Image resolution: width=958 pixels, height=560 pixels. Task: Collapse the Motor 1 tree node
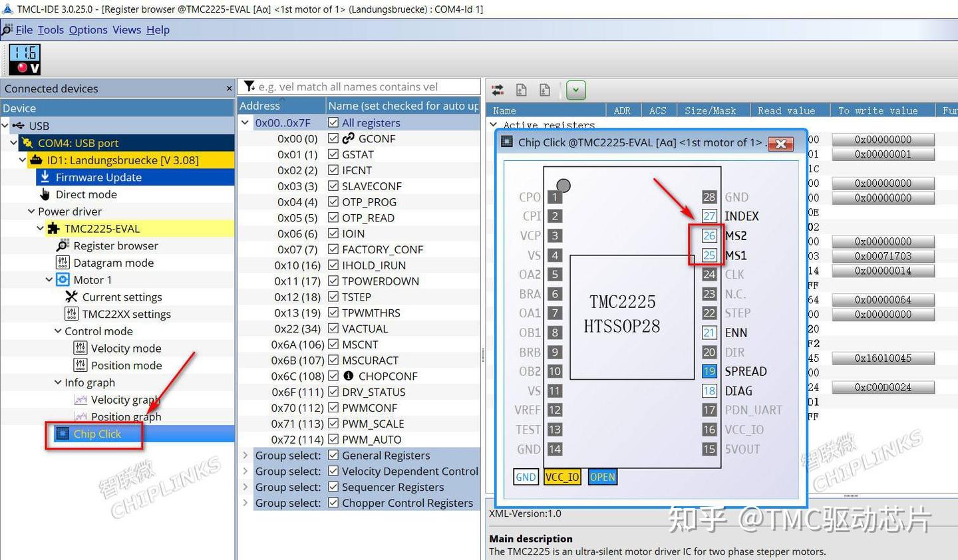[49, 280]
